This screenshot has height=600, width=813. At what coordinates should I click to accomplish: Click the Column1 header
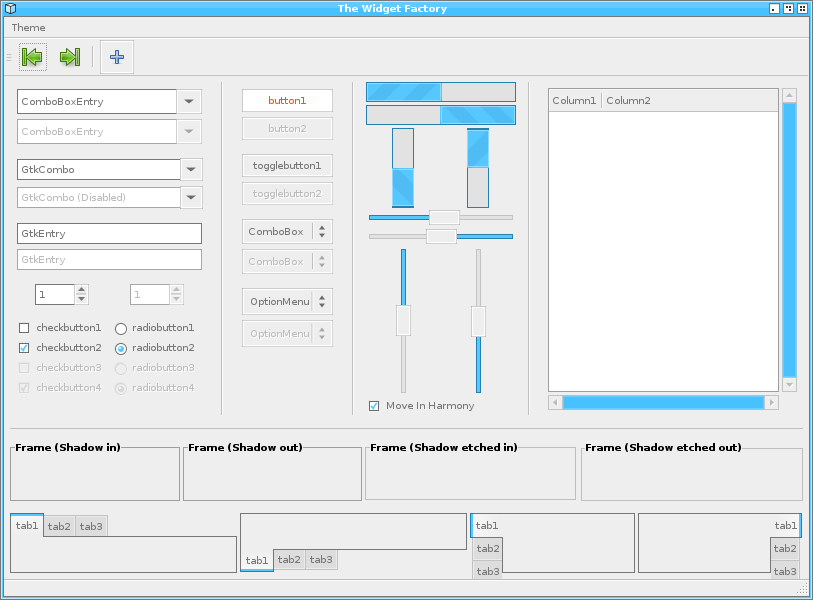click(x=574, y=101)
